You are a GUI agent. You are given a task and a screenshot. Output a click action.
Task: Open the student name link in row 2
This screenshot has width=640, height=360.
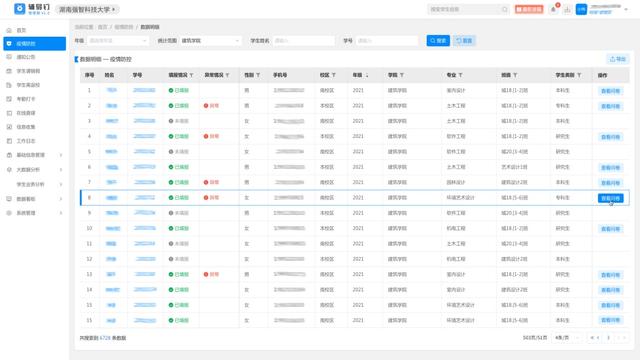111,106
